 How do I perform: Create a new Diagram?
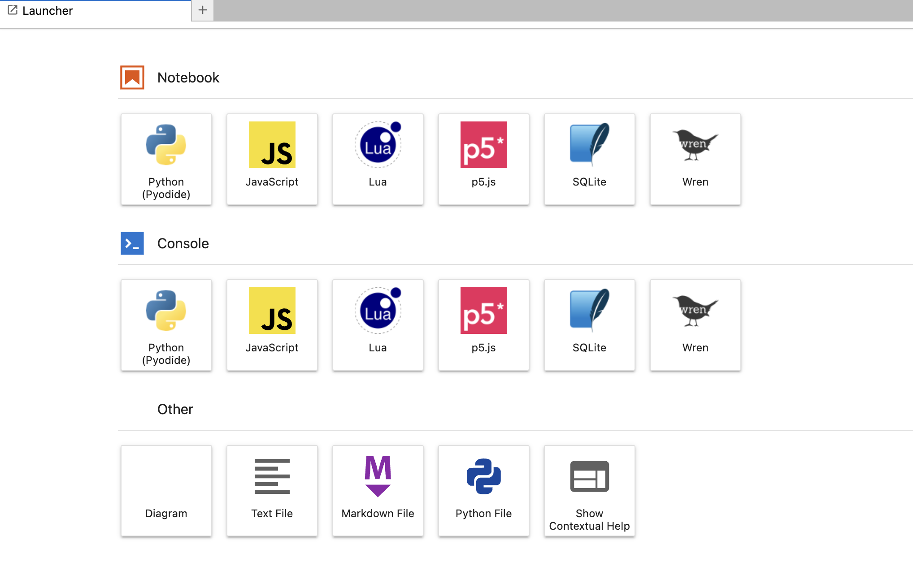click(166, 491)
